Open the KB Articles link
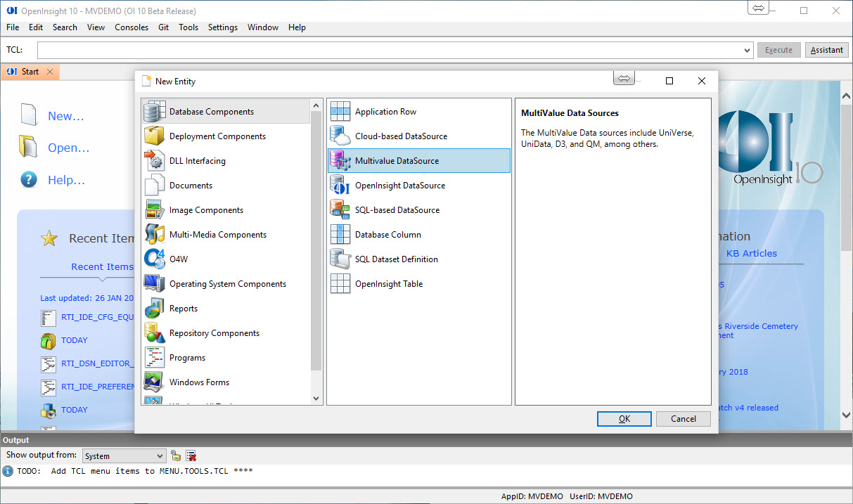 click(752, 254)
